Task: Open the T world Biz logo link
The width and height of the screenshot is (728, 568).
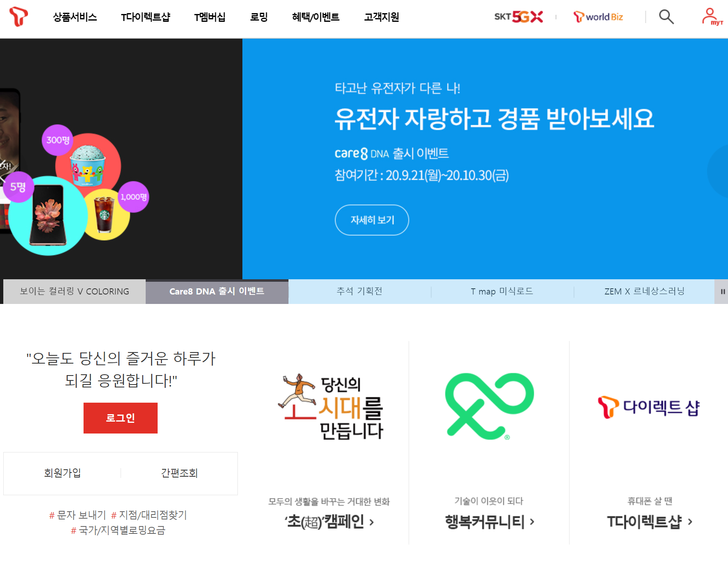Action: pos(598,17)
